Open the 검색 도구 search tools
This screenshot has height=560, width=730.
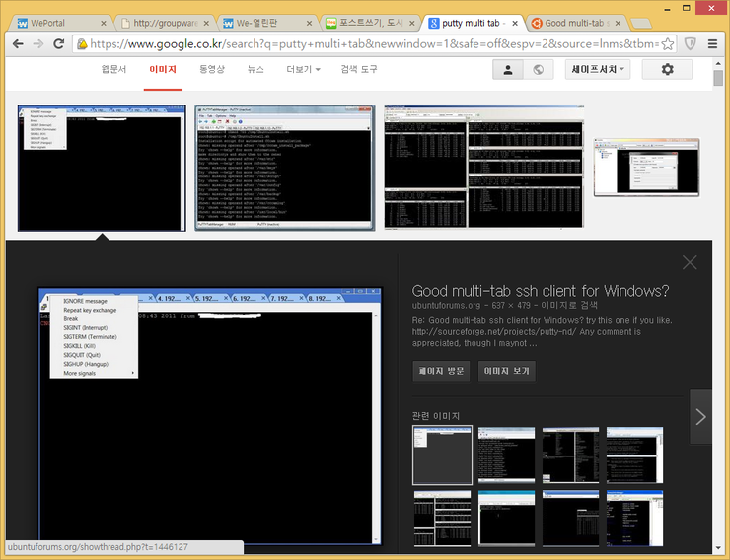tap(359, 69)
